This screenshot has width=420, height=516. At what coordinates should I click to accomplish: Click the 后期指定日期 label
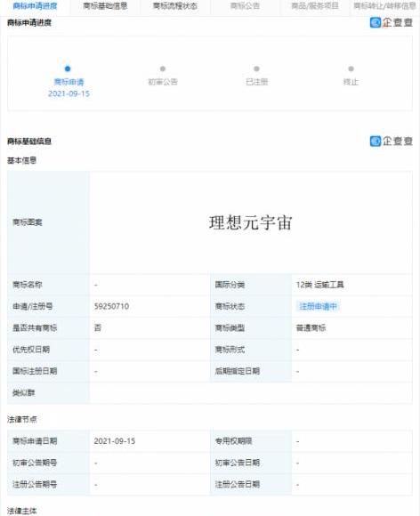coord(238,371)
